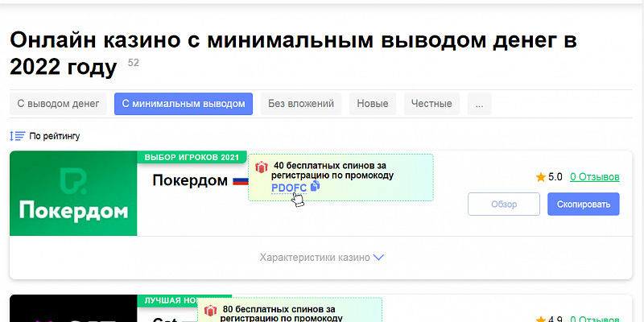Click the chevron beside Характеристики казино
The image size is (644, 322).
[x=378, y=258]
